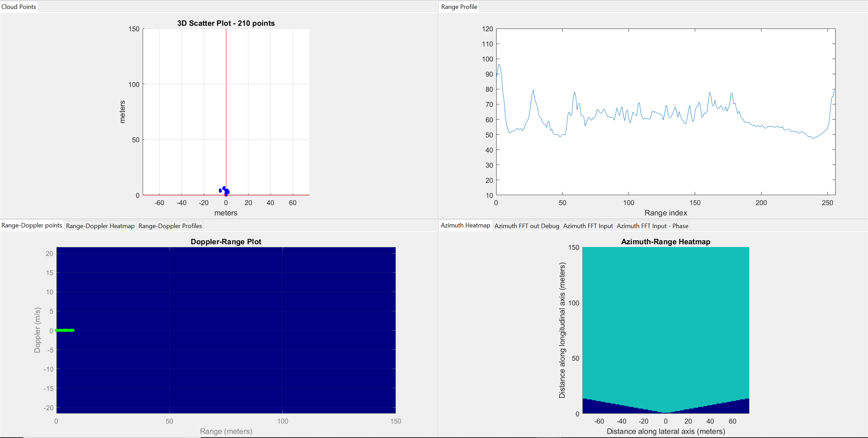This screenshot has height=438, width=868.
Task: Open the Azimuth FFT Input - Phase tab
Action: pos(652,226)
